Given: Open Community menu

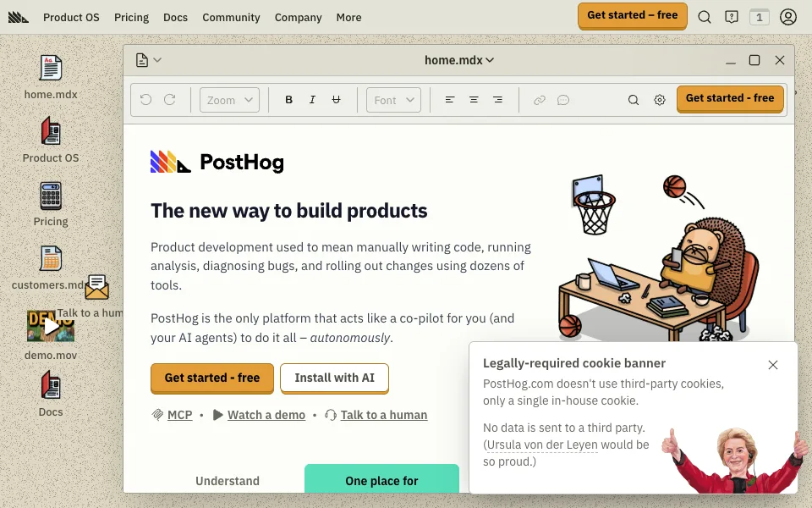Looking at the screenshot, I should 231,17.
